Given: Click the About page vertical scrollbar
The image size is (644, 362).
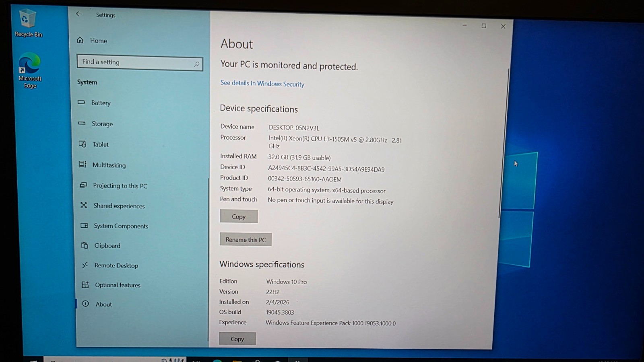Looking at the screenshot, I should [x=504, y=143].
